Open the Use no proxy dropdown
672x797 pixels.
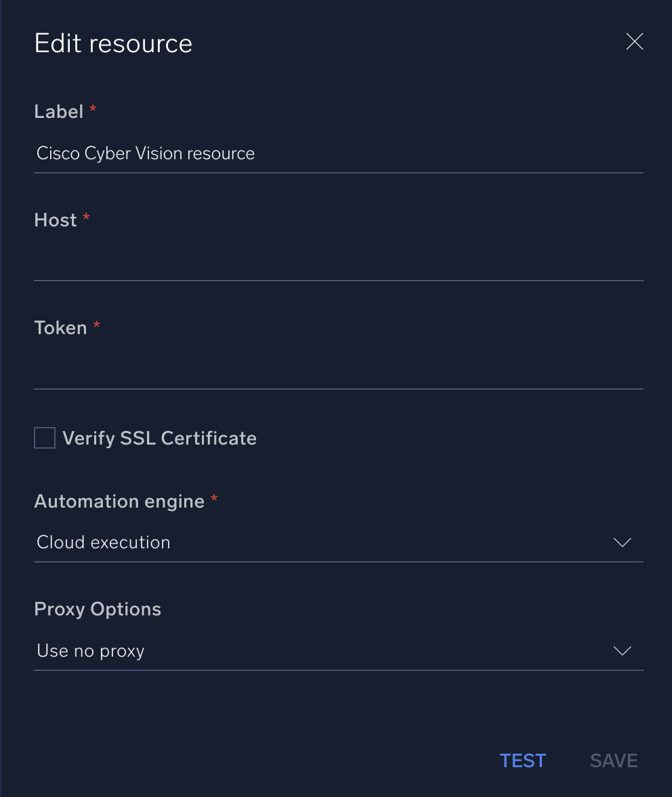339,651
